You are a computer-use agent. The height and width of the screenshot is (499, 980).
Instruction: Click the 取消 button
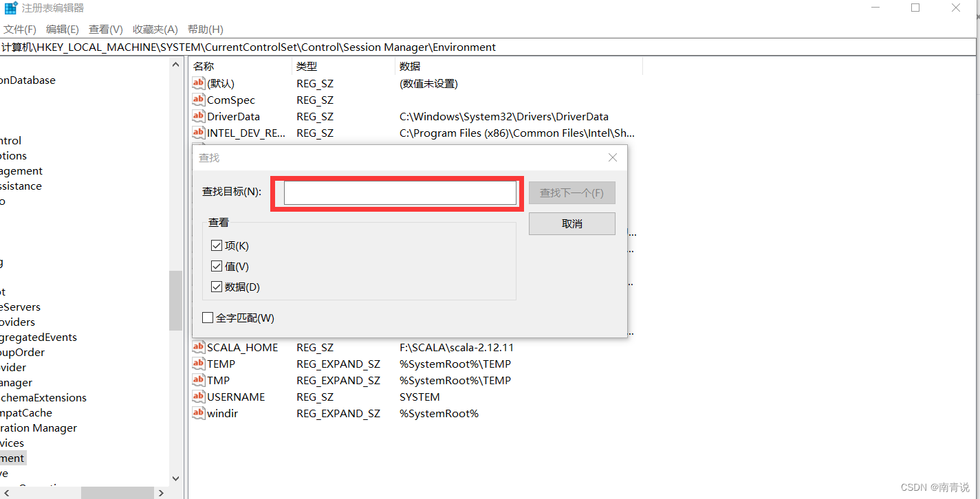pyautogui.click(x=571, y=223)
